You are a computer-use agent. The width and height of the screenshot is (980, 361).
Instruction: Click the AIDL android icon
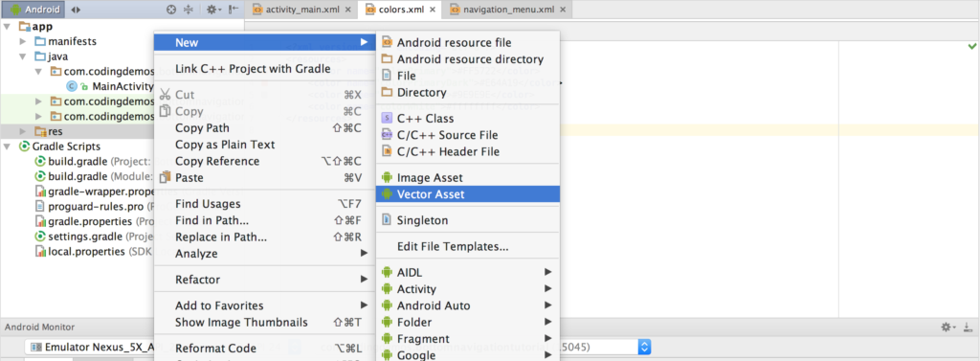pyautogui.click(x=387, y=272)
